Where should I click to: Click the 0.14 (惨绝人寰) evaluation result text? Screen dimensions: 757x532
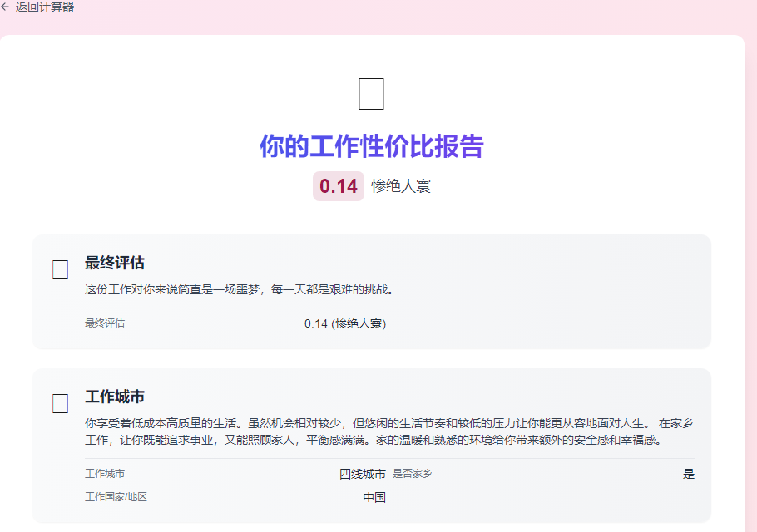[348, 324]
